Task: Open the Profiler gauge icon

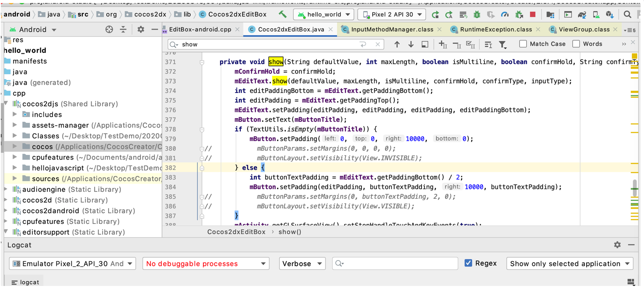Action: tap(505, 14)
